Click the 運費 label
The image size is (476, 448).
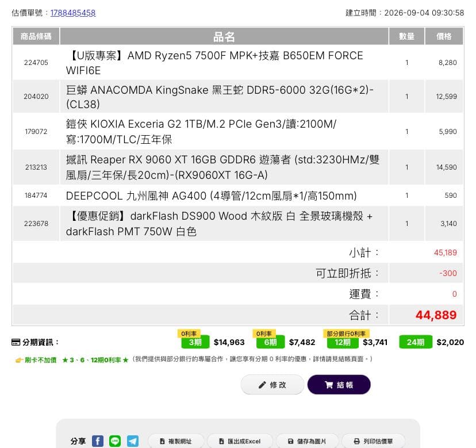[364, 294]
